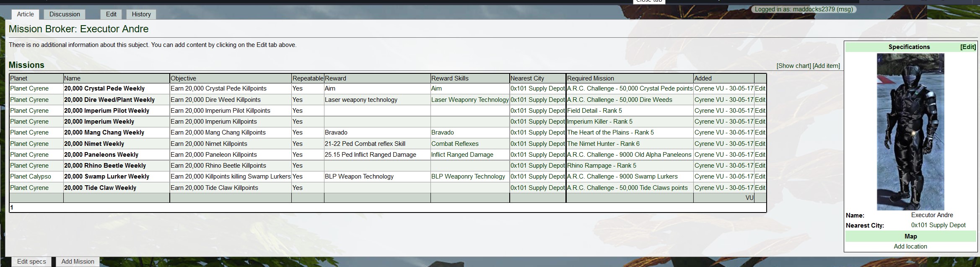
Task: Click Edit in the Dire Weed/Plant row
Action: click(760, 100)
